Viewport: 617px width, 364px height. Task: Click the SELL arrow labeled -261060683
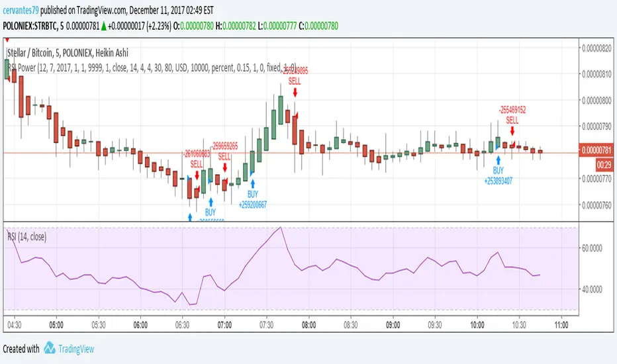point(197,175)
